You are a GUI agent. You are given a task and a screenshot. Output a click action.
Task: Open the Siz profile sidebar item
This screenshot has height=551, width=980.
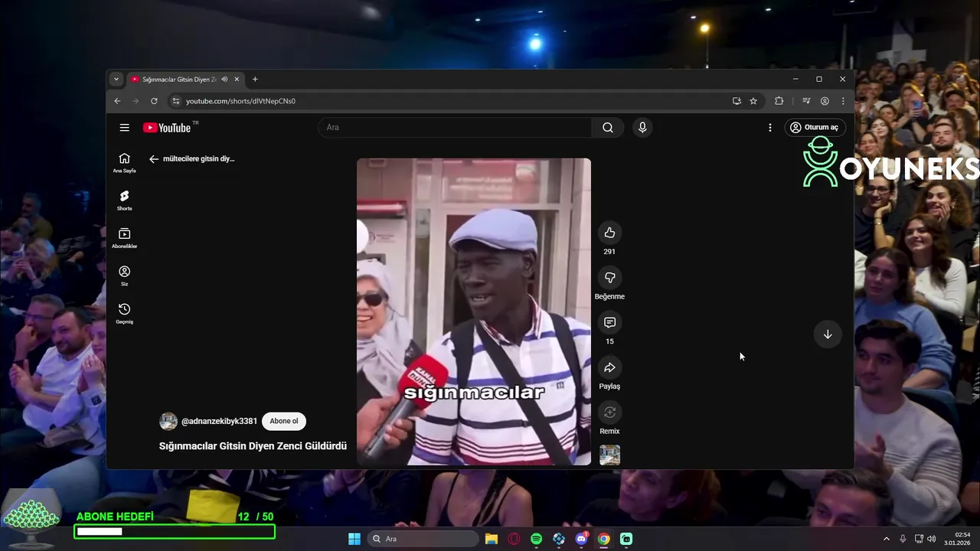(124, 275)
